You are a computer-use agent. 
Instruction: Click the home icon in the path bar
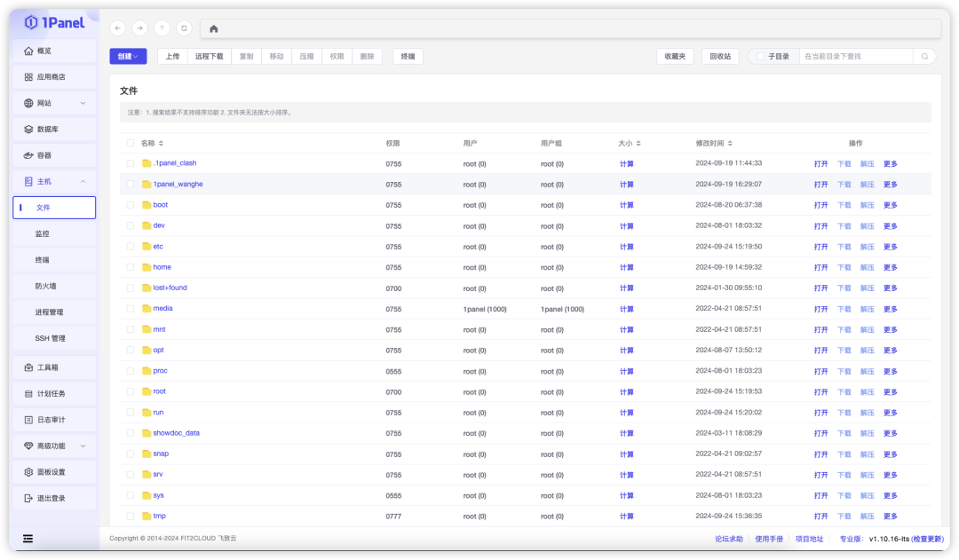point(213,28)
